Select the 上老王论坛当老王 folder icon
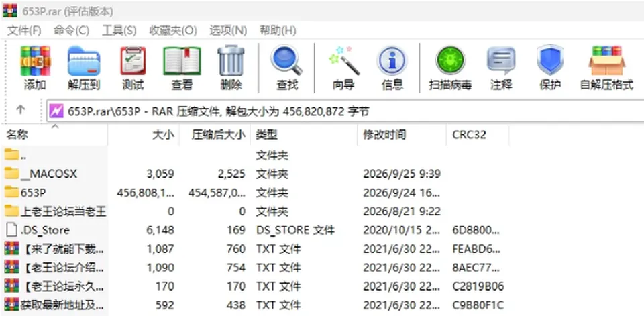The image size is (644, 316). coord(11,211)
